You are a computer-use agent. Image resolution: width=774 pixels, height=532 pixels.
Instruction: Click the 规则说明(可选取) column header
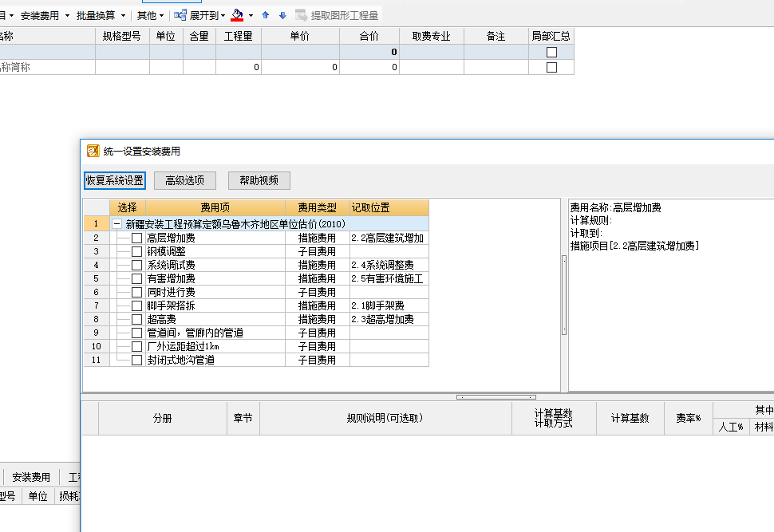click(x=385, y=418)
